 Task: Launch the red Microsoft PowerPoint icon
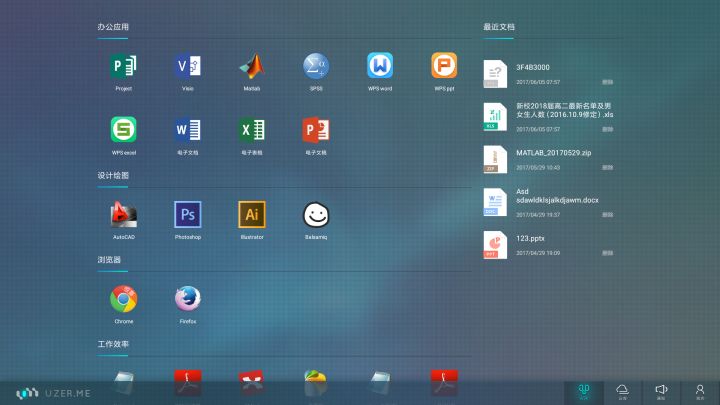coord(316,130)
